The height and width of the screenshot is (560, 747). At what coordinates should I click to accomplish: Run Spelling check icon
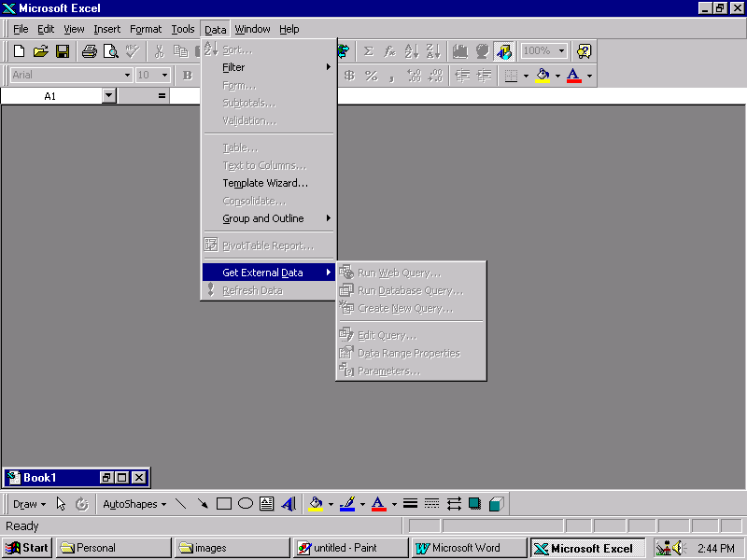point(132,51)
